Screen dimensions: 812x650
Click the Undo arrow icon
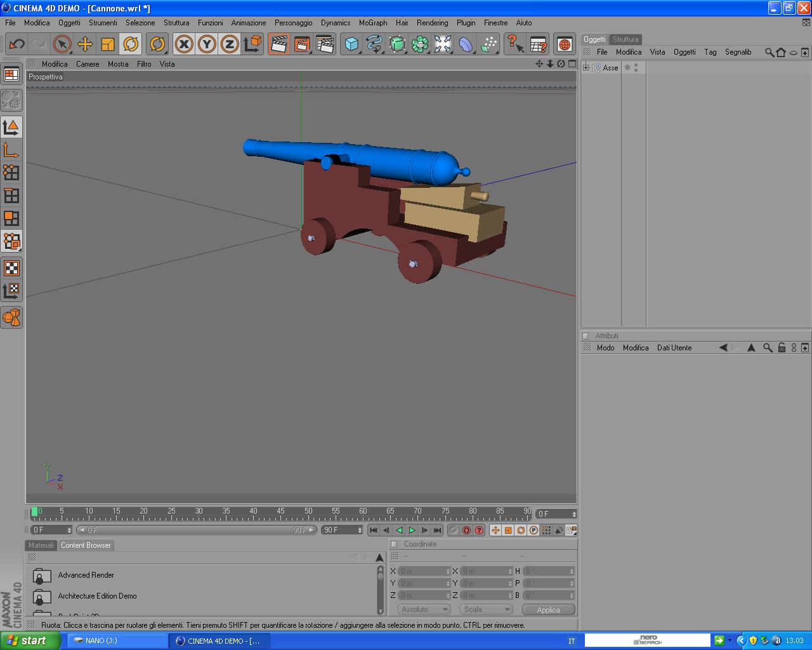16,44
